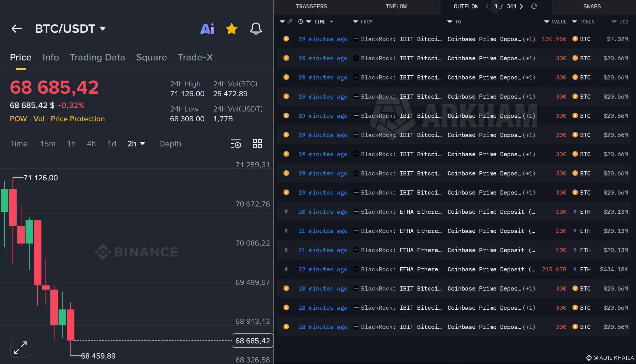The width and height of the screenshot is (636, 364).
Task: Switch to Arkham TRANSFERS tab
Action: pos(311,6)
